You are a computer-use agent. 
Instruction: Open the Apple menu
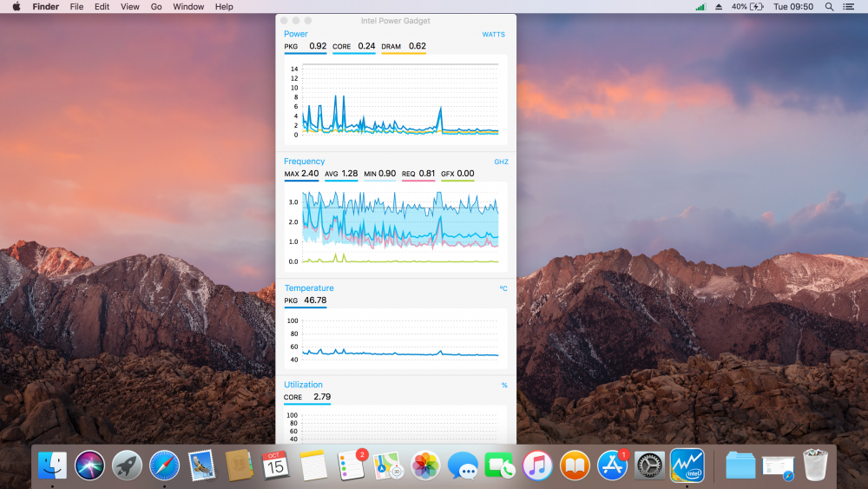click(x=16, y=7)
